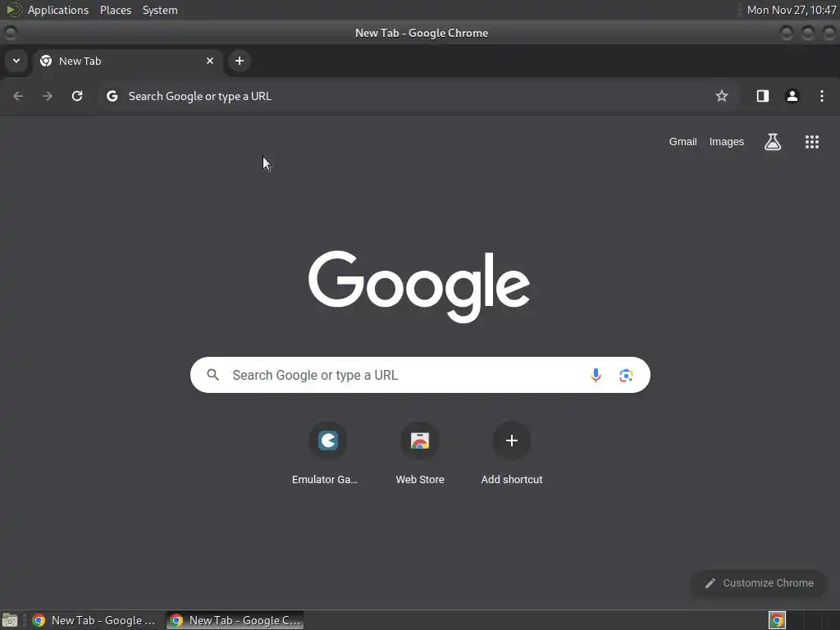Open the clock showing Mon Nov 27
840x630 pixels.
(x=792, y=10)
